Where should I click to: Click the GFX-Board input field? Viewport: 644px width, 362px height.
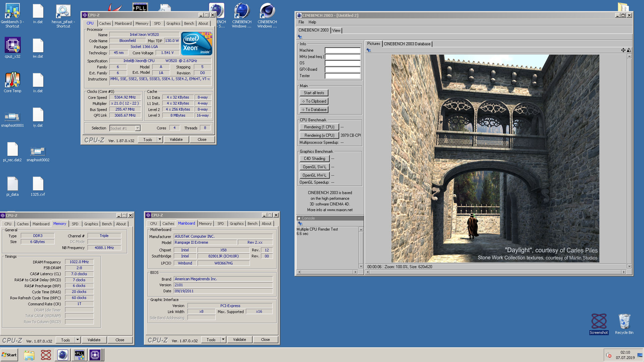click(342, 69)
